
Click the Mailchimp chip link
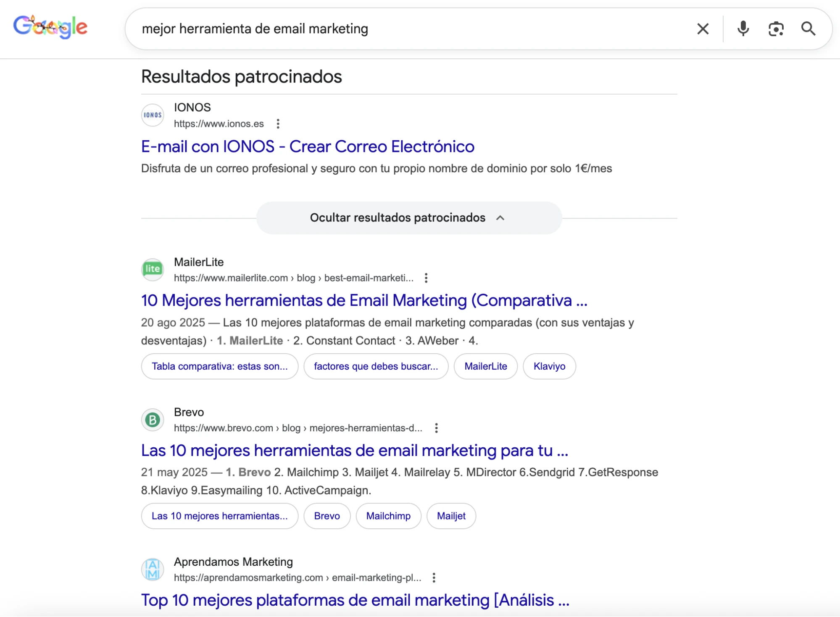pos(388,516)
